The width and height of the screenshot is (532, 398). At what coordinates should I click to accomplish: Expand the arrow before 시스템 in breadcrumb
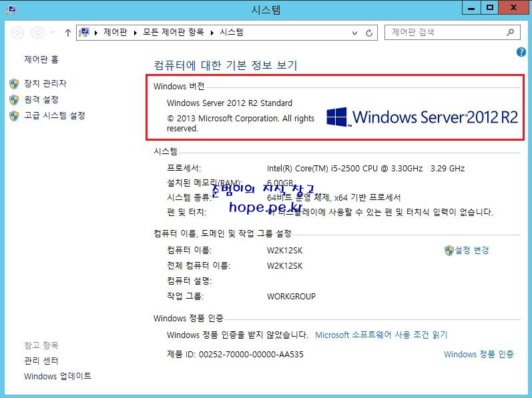coord(212,33)
